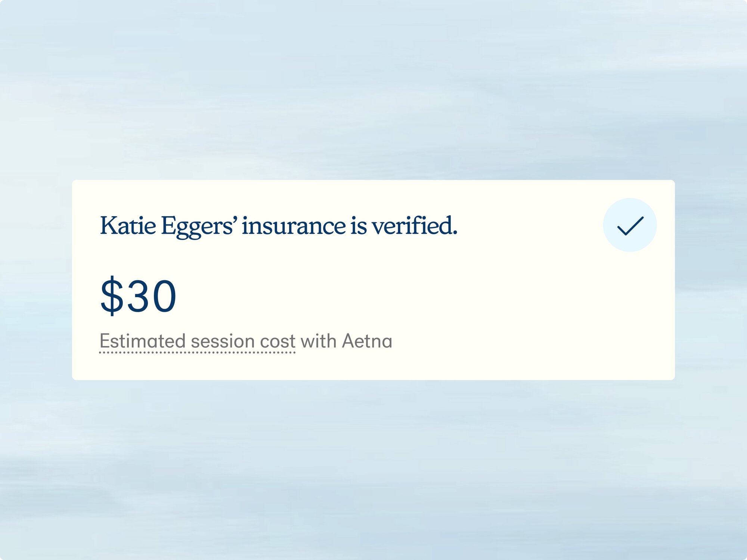This screenshot has width=747, height=560.
Task: Select the "Katie Eggers' insurance is verified." heading
Action: click(278, 226)
